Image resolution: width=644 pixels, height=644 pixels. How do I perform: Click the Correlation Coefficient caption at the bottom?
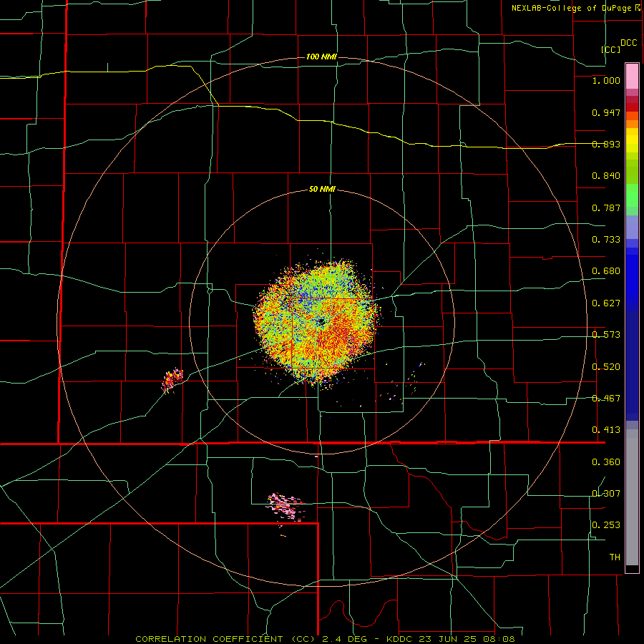point(325,639)
